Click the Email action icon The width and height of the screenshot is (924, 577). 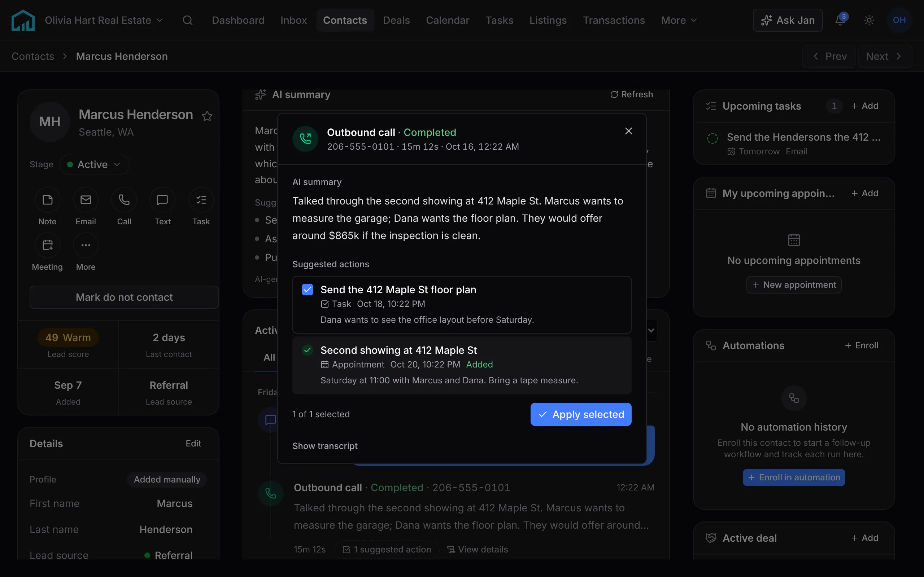click(x=86, y=200)
